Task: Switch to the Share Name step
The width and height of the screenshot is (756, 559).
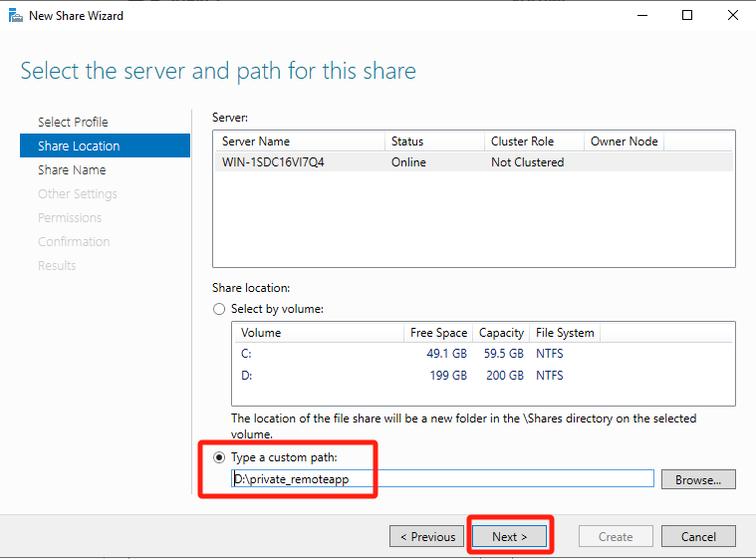Action: [x=72, y=169]
